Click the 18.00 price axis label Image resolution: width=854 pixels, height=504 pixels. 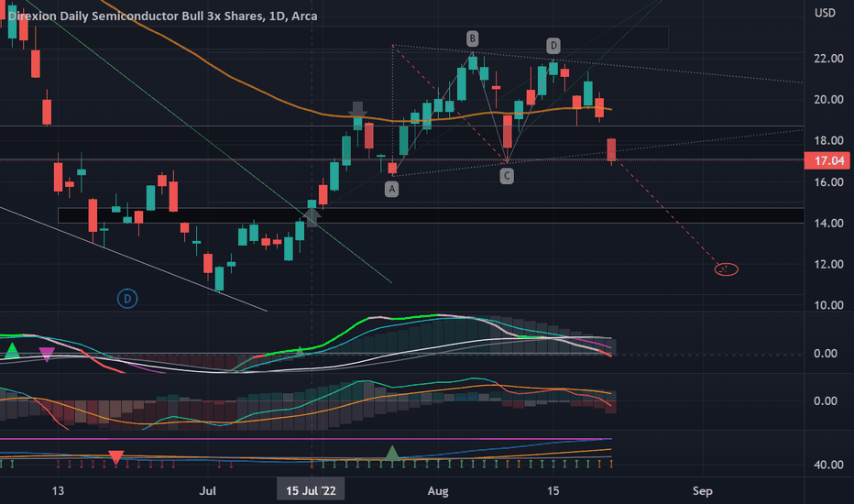tap(828, 140)
